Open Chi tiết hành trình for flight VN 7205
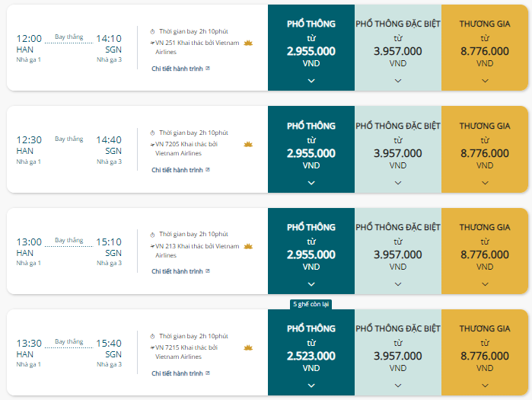This screenshot has width=532, height=400. [177, 170]
